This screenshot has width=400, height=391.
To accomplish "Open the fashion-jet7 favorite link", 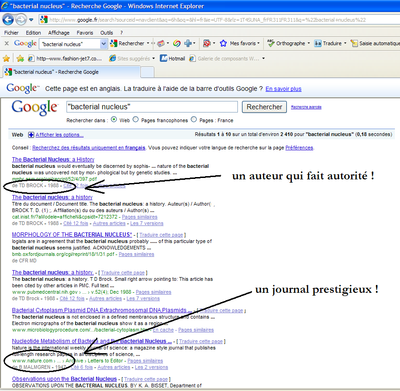I will pos(65,59).
